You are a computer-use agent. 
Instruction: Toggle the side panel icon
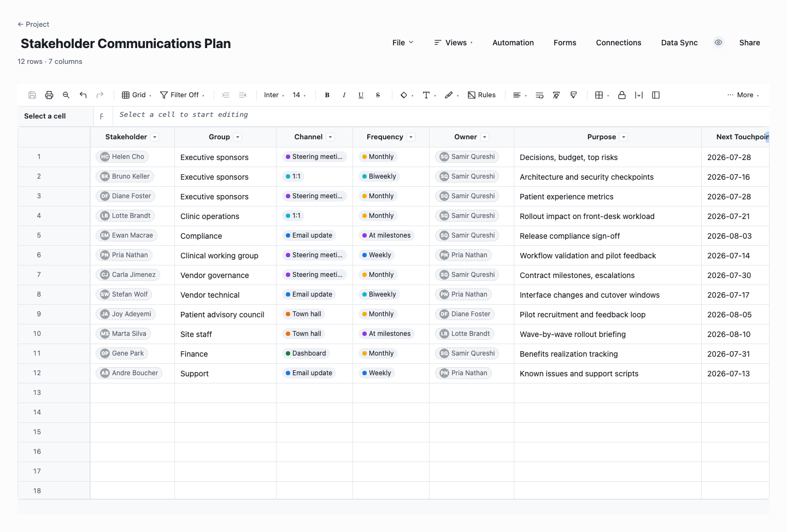pyautogui.click(x=656, y=95)
